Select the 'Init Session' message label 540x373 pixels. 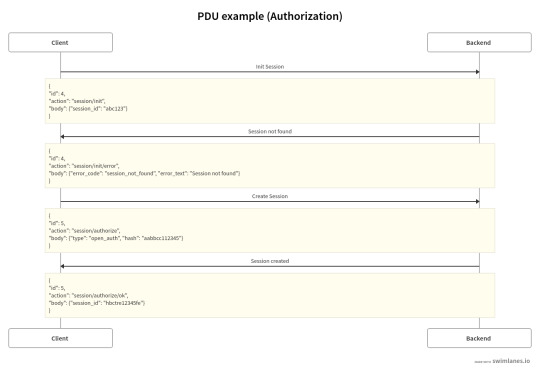point(270,66)
